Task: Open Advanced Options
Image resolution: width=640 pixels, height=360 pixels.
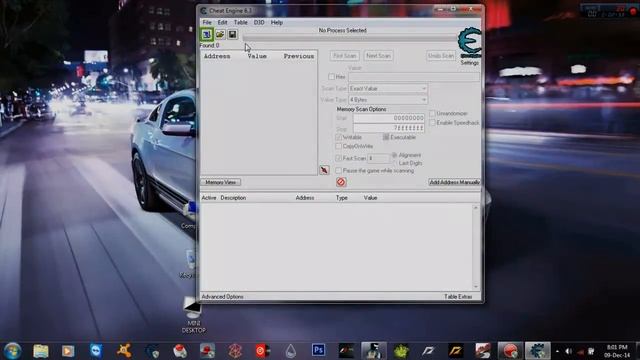Action: pyautogui.click(x=222, y=297)
